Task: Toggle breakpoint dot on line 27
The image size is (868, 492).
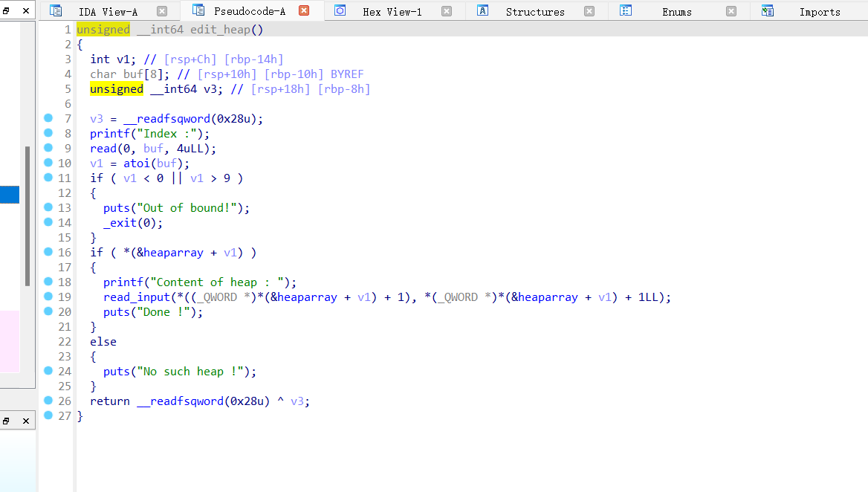Action: click(x=48, y=415)
